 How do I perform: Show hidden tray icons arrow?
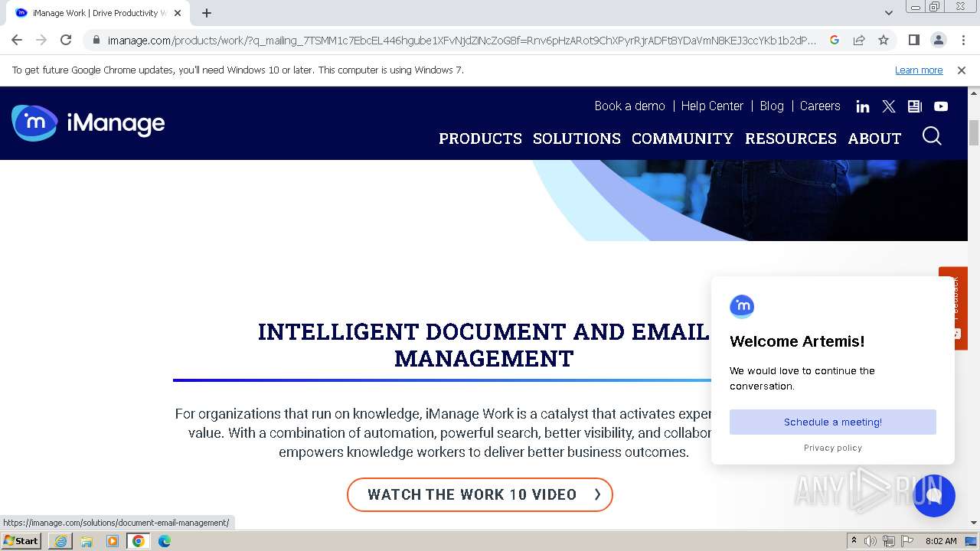click(854, 541)
